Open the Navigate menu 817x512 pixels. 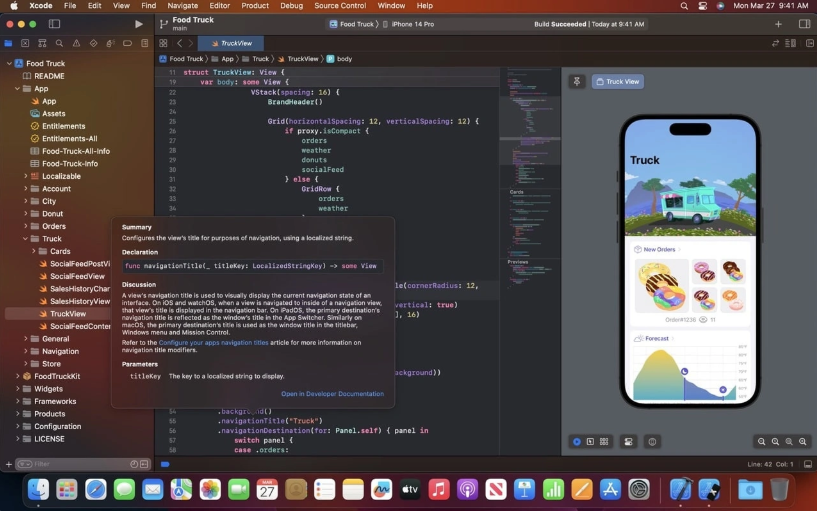(182, 6)
